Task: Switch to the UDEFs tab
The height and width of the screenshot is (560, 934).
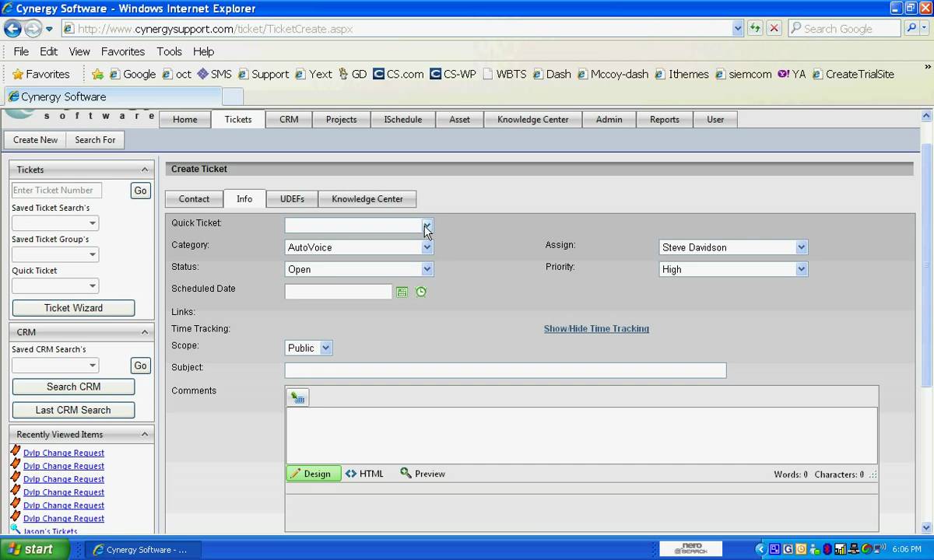Action: point(292,199)
